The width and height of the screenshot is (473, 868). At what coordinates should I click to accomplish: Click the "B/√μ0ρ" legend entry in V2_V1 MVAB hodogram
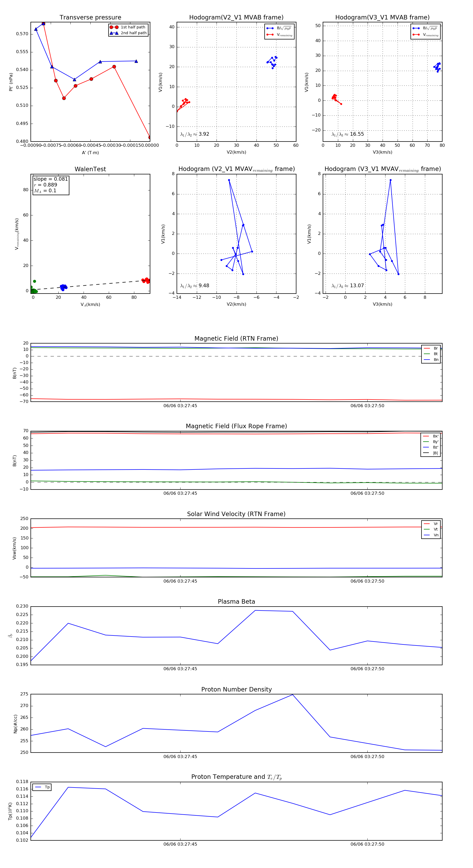tap(279, 28)
